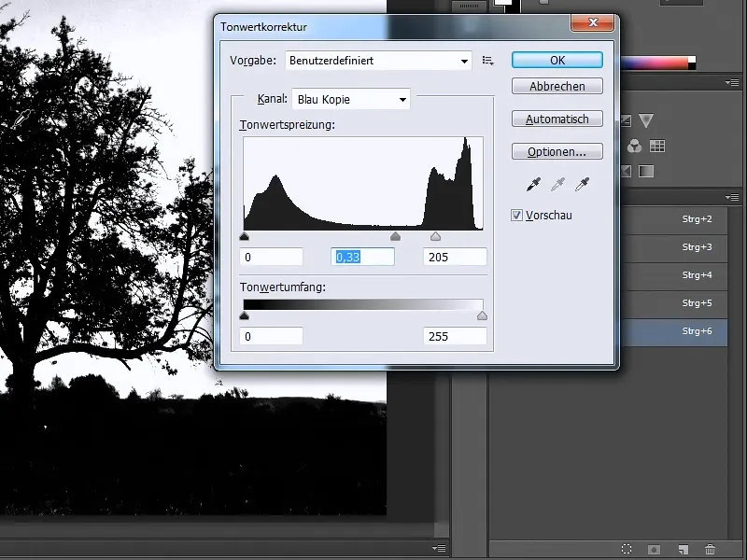The width and height of the screenshot is (747, 560).
Task: Click the Automatisch button
Action: 557,119
